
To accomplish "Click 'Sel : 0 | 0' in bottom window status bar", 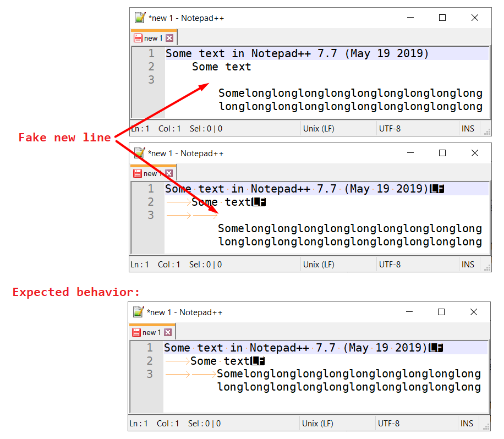I will click(205, 423).
